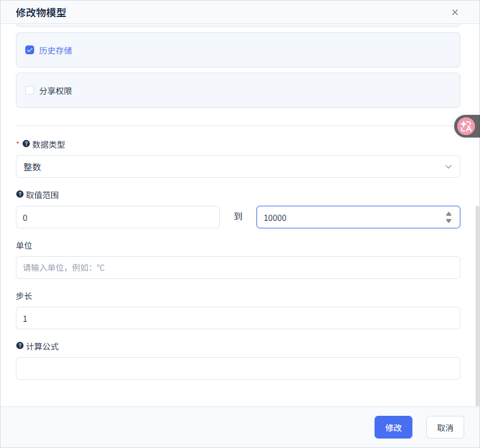The height and width of the screenshot is (448, 480).
Task: Click the dialog vertical scrollbar
Action: tap(477, 306)
